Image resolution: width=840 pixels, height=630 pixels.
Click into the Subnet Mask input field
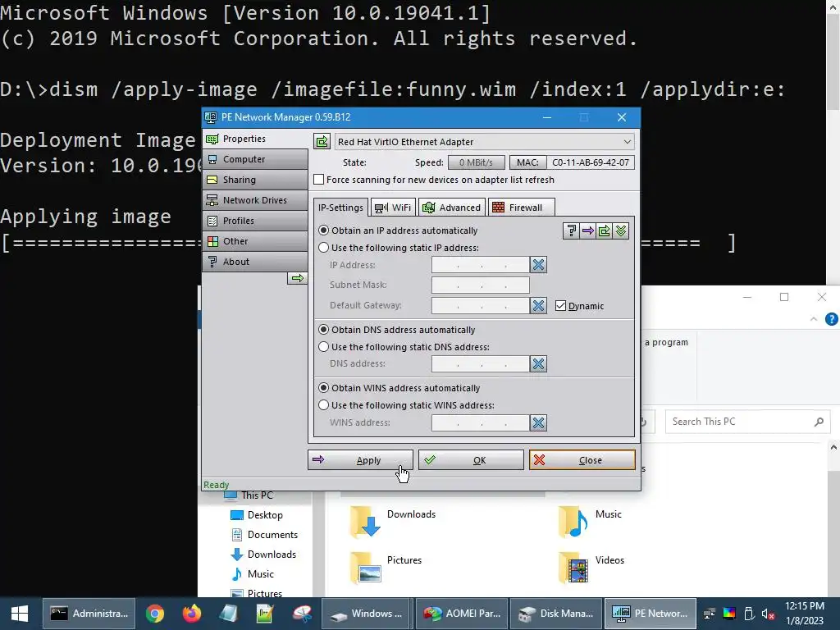click(481, 285)
